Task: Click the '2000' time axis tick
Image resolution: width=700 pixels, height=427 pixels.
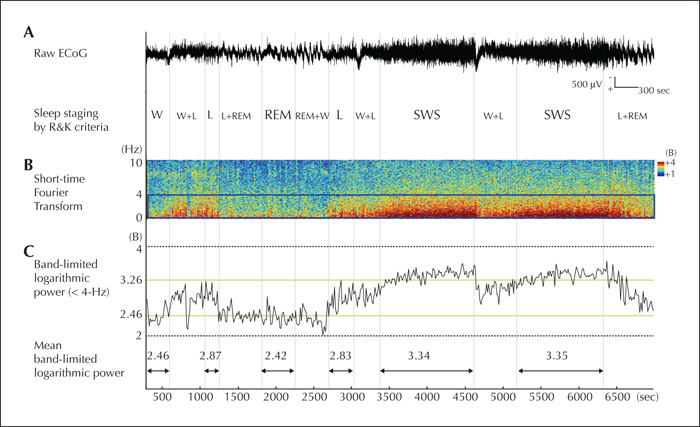Action: point(275,397)
